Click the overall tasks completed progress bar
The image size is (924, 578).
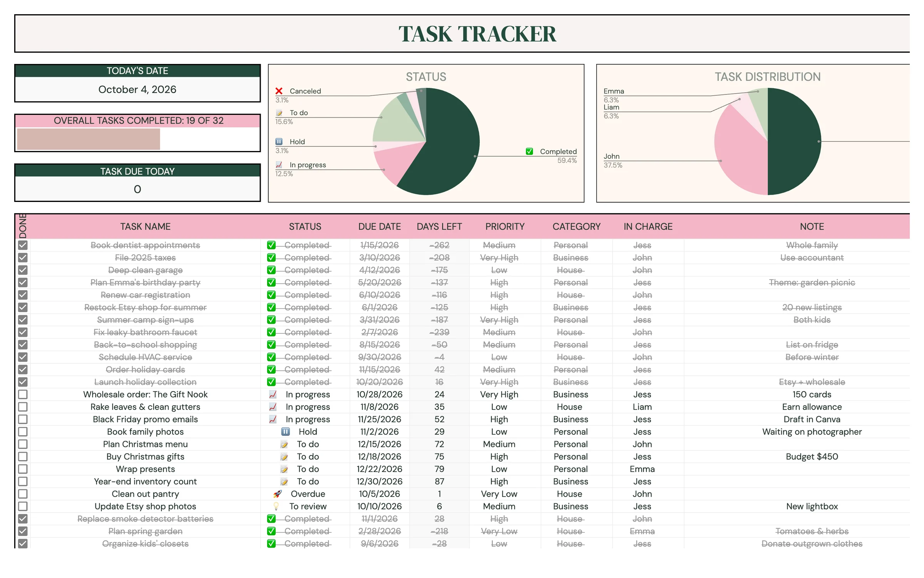(x=138, y=139)
